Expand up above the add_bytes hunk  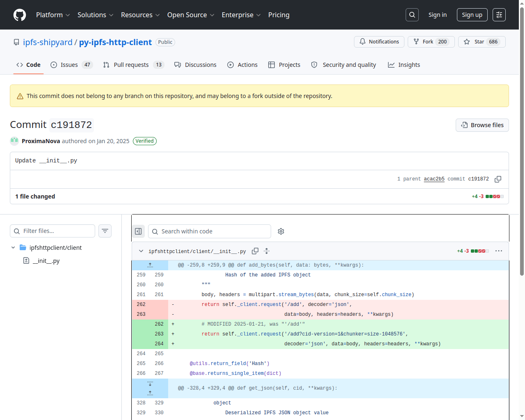click(150, 265)
